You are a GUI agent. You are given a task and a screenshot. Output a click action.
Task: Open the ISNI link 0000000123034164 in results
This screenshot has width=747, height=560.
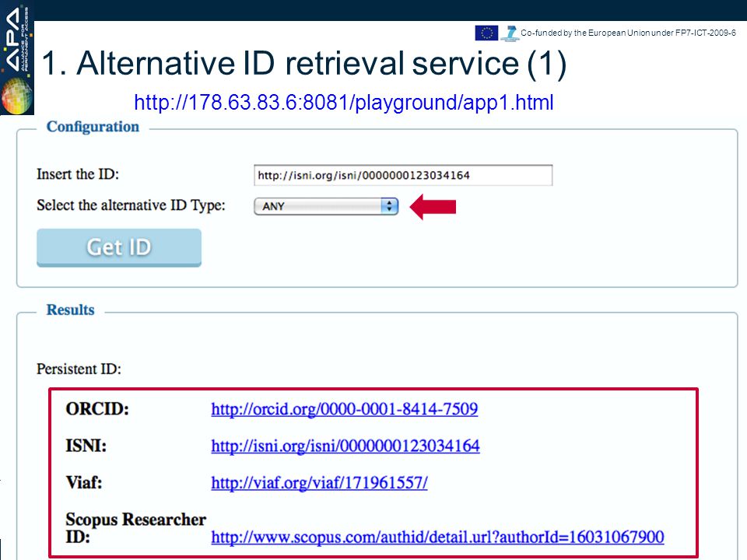pyautogui.click(x=345, y=446)
